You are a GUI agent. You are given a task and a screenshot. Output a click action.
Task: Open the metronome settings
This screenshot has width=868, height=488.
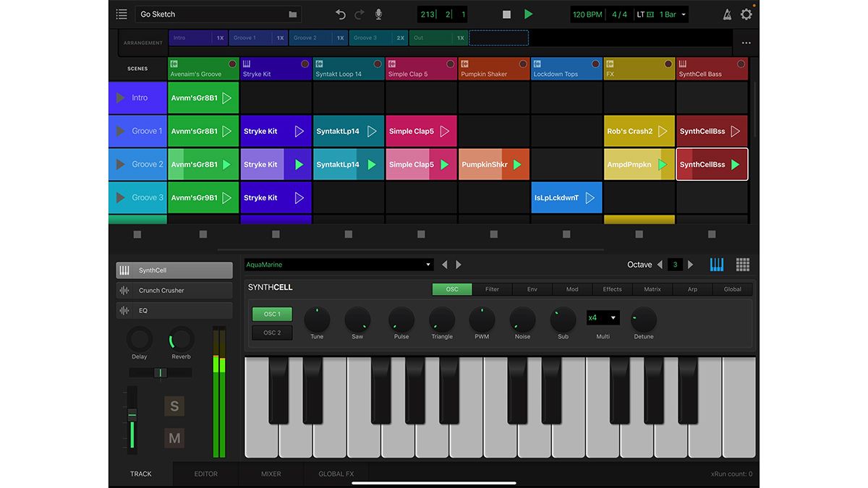(727, 13)
